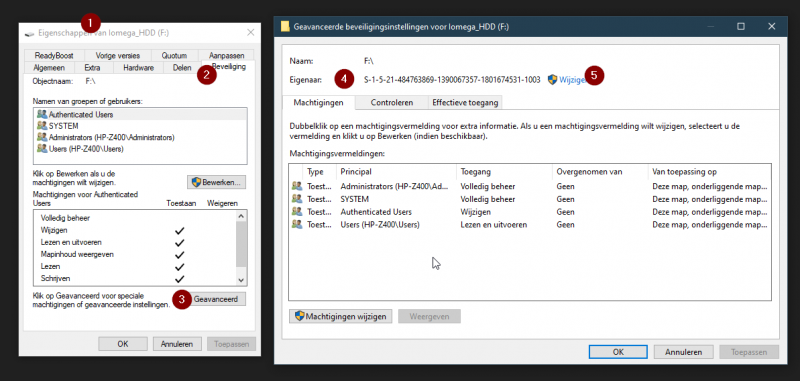Image resolution: width=800 pixels, height=381 pixels.
Task: Open the Geavanceerd security settings button
Action: pos(215,299)
